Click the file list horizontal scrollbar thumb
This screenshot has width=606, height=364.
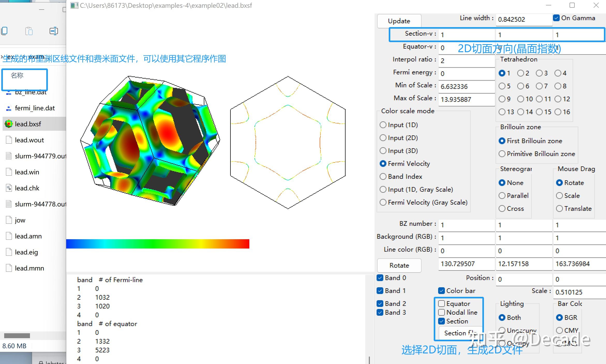point(17,336)
